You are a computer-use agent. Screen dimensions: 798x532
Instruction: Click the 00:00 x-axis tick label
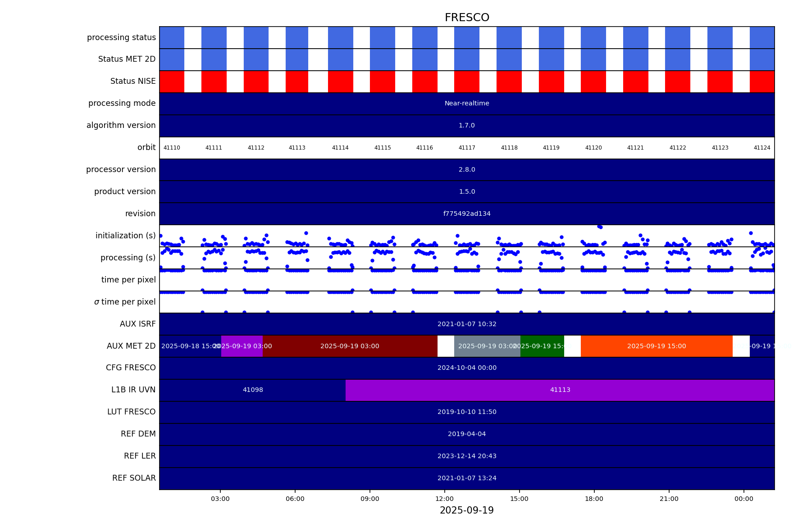click(743, 499)
